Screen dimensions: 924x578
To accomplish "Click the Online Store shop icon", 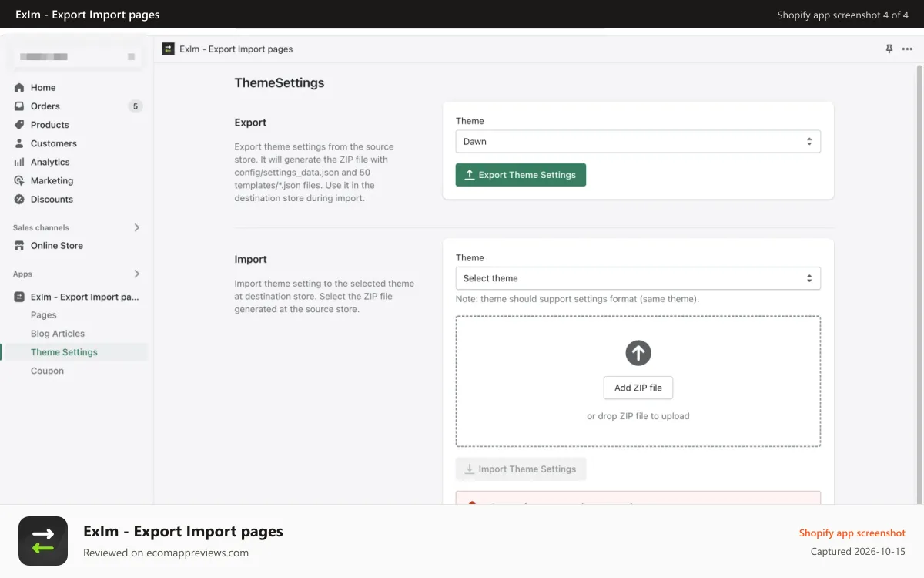I will click(x=19, y=246).
